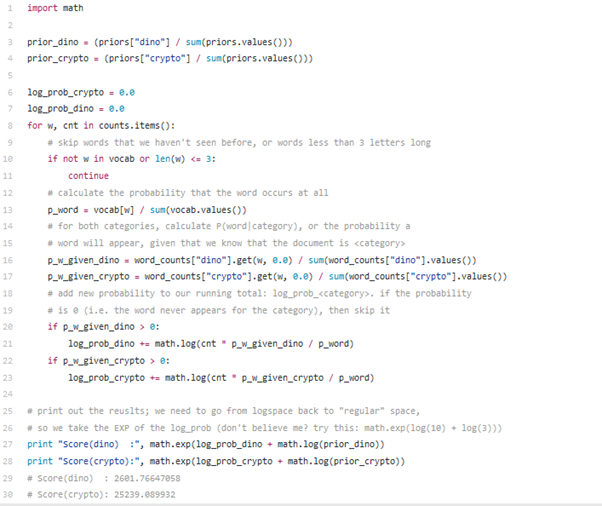This screenshot has width=602, height=506.
Task: Click the "# Score(dino) : 2601.76647058" comment
Action: click(103, 479)
